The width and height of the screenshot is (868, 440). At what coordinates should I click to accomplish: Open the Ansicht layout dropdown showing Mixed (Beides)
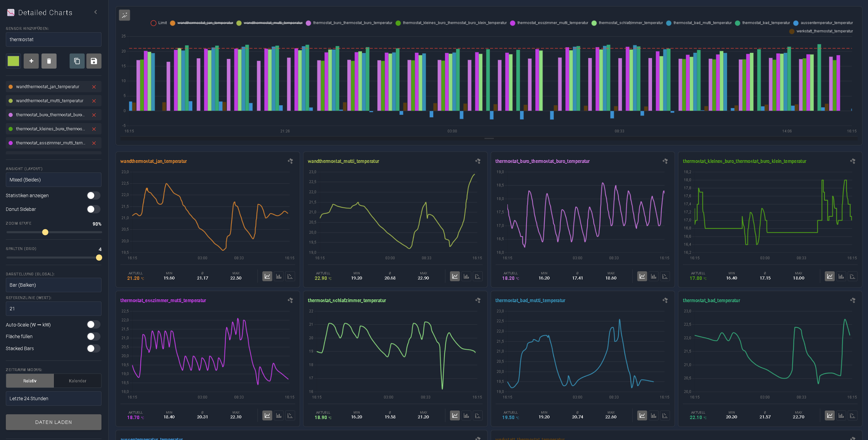pos(53,179)
